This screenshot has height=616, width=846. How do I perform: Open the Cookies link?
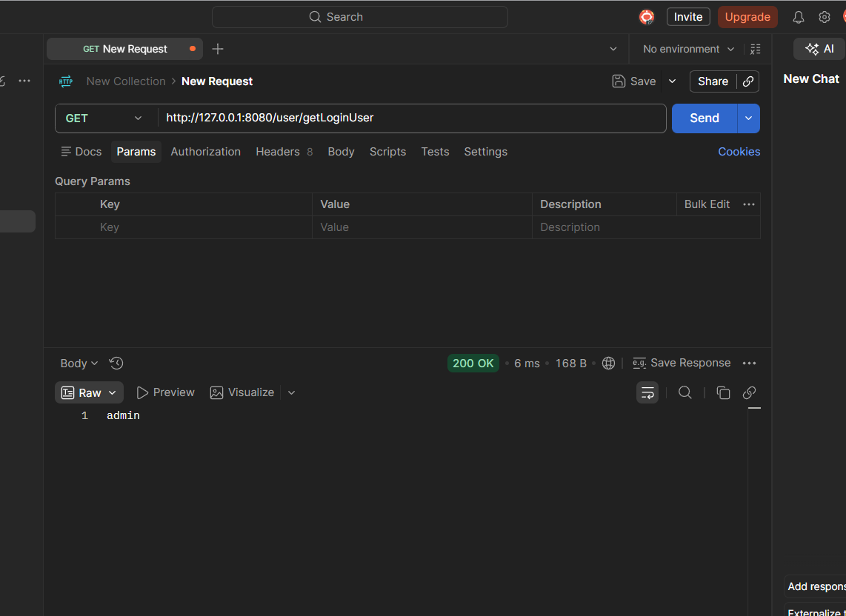[739, 152]
